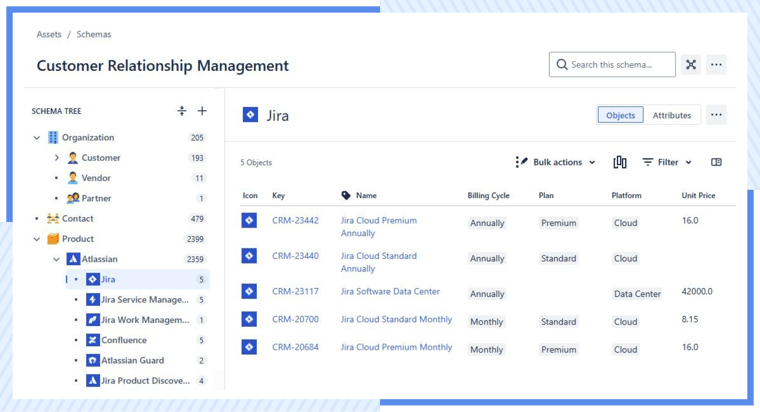
Task: Click the tag icon in Name column header
Action: click(346, 195)
